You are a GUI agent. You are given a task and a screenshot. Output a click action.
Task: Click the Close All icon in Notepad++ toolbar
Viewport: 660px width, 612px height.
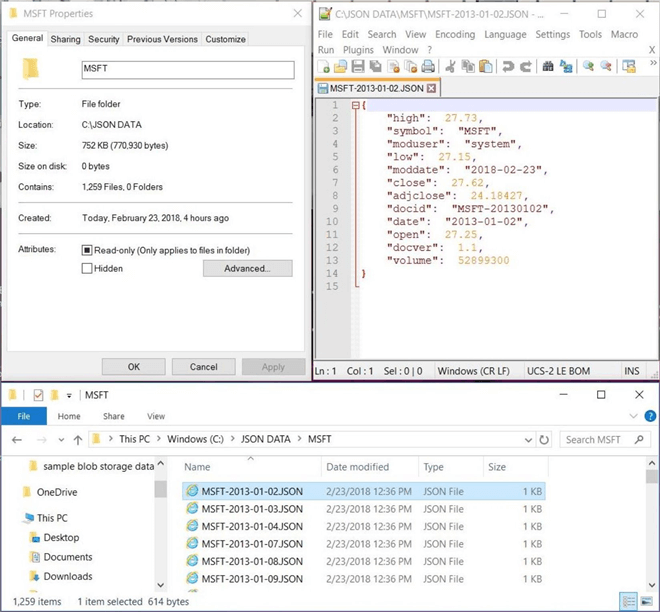(410, 67)
